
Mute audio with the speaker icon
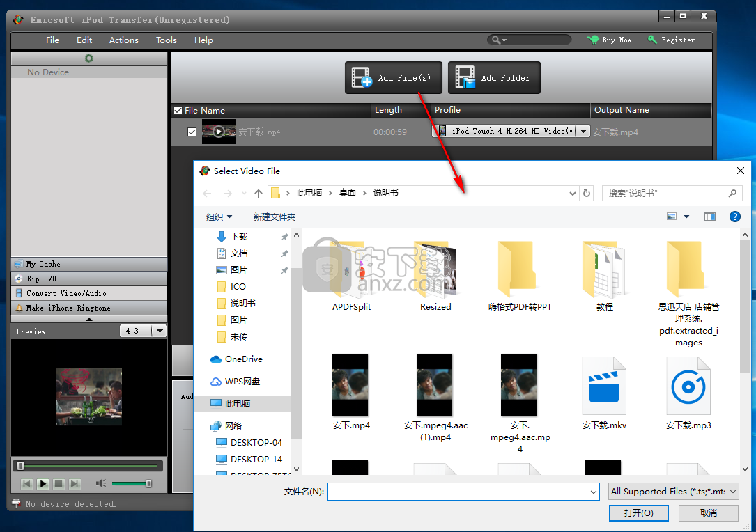tap(101, 483)
